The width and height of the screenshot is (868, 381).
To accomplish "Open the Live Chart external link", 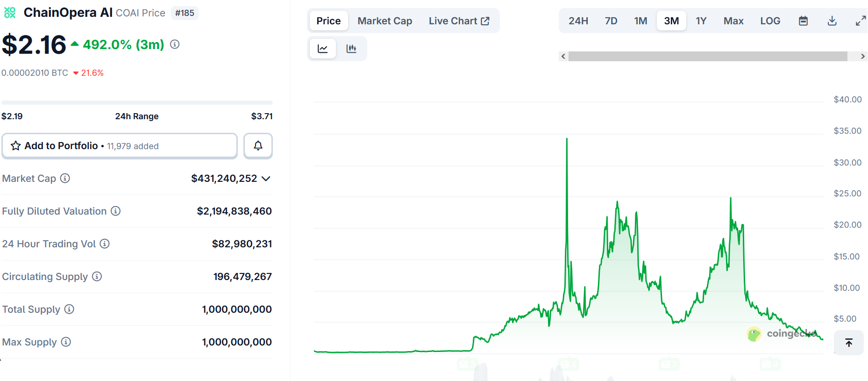I will click(459, 21).
